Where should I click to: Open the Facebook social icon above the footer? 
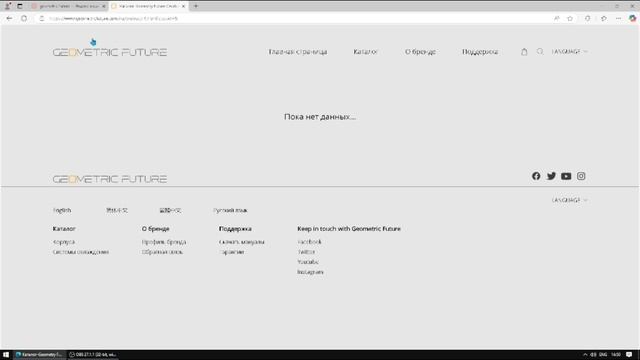coord(536,176)
